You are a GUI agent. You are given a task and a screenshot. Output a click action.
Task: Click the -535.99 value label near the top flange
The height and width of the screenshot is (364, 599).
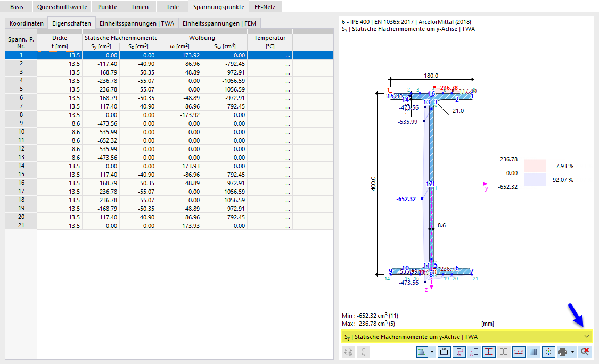point(408,122)
